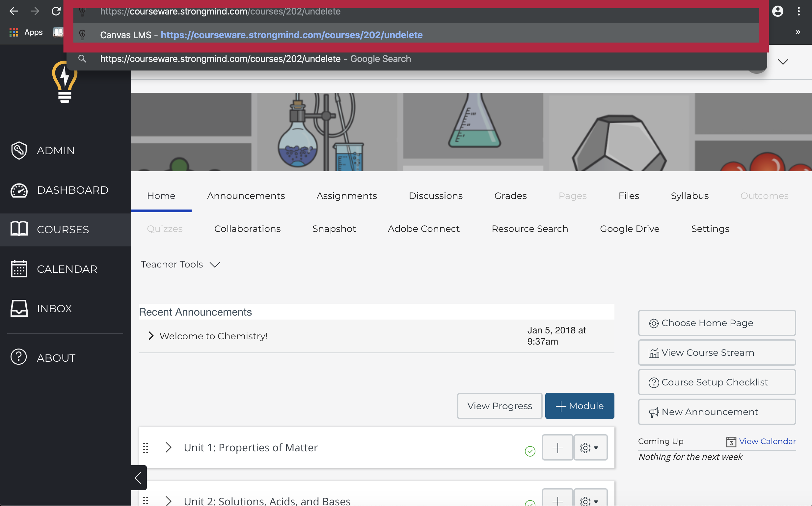812x506 pixels.
Task: Open the Adobe Connect tab
Action: (x=424, y=229)
